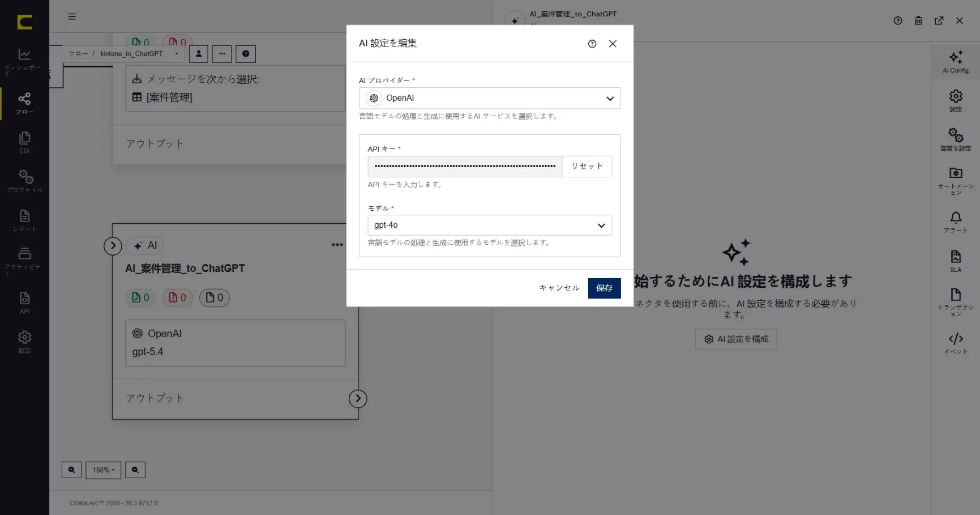Click the AI tag on the connector card
The image size is (980, 515).
[145, 245]
